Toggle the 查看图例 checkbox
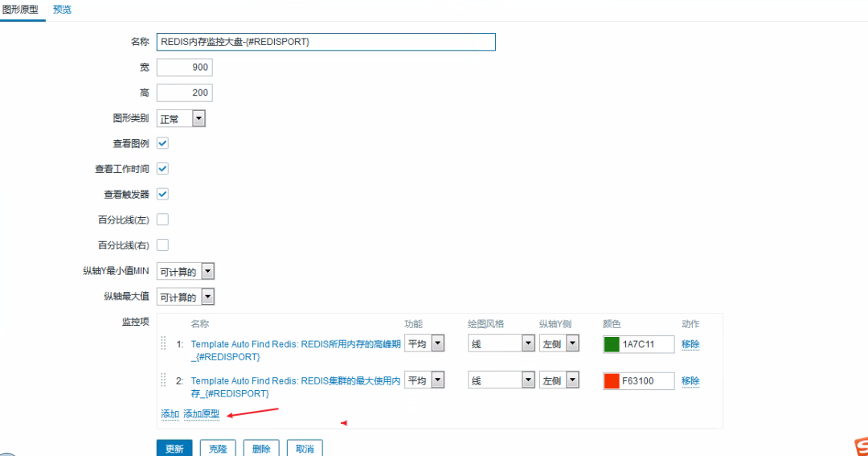The width and height of the screenshot is (868, 456). (162, 143)
